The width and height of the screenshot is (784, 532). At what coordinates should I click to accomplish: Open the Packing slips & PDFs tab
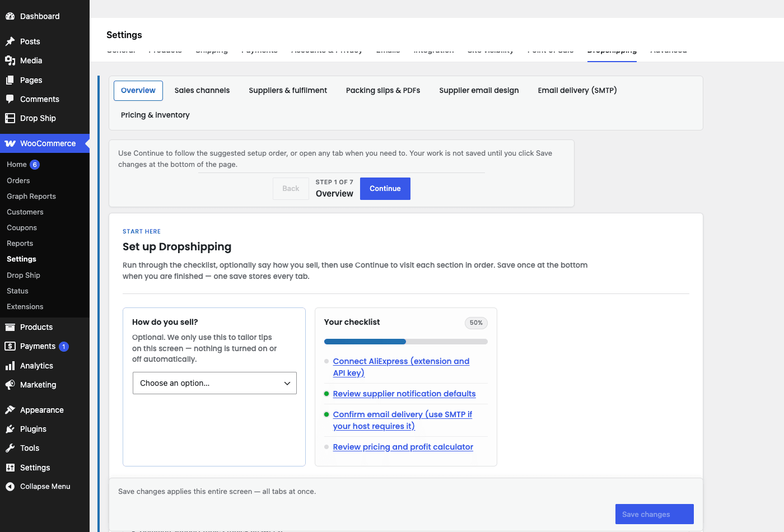coord(383,91)
